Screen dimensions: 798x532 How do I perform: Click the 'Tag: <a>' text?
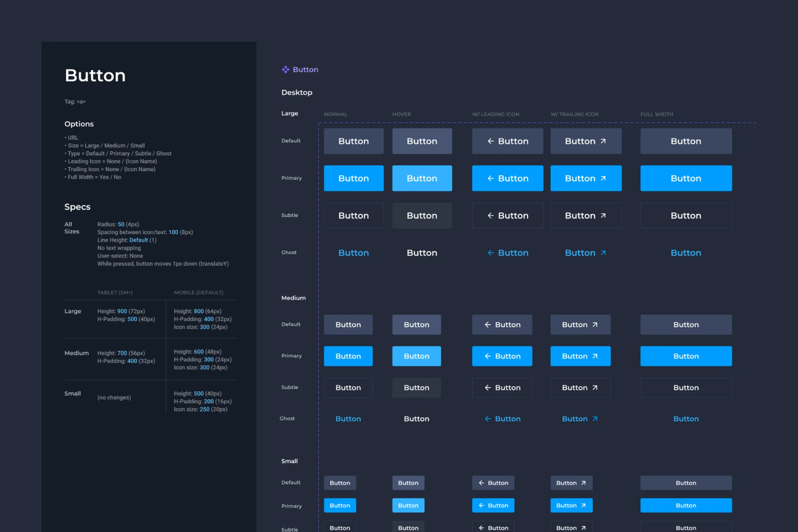point(75,102)
